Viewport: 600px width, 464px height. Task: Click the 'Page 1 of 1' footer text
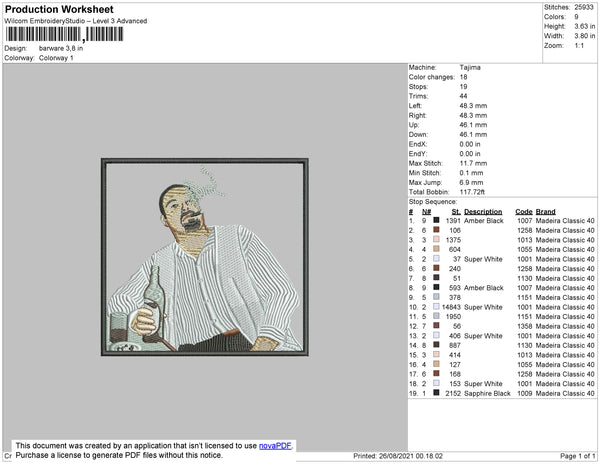tap(577, 456)
